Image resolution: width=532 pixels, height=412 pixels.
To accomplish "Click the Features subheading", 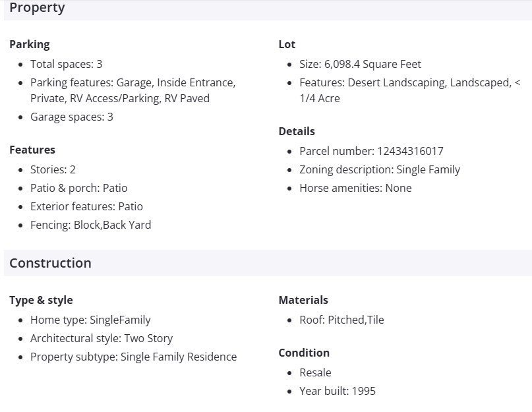I will coord(32,150).
